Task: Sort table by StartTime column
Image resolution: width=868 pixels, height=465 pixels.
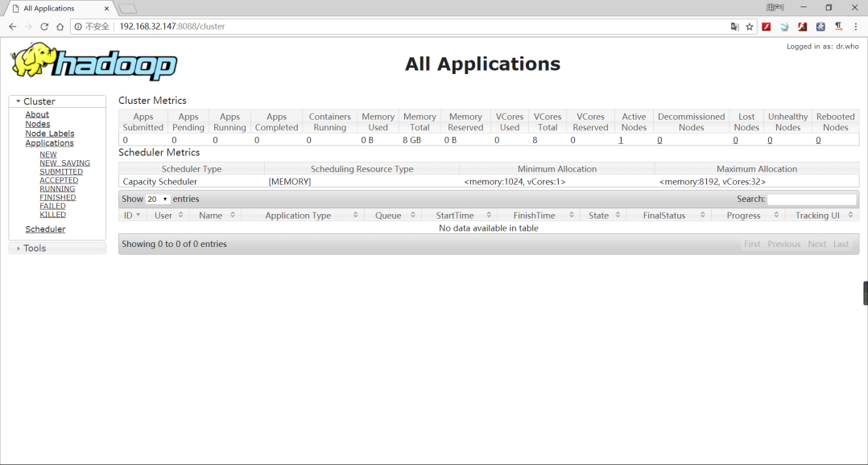Action: click(x=455, y=216)
